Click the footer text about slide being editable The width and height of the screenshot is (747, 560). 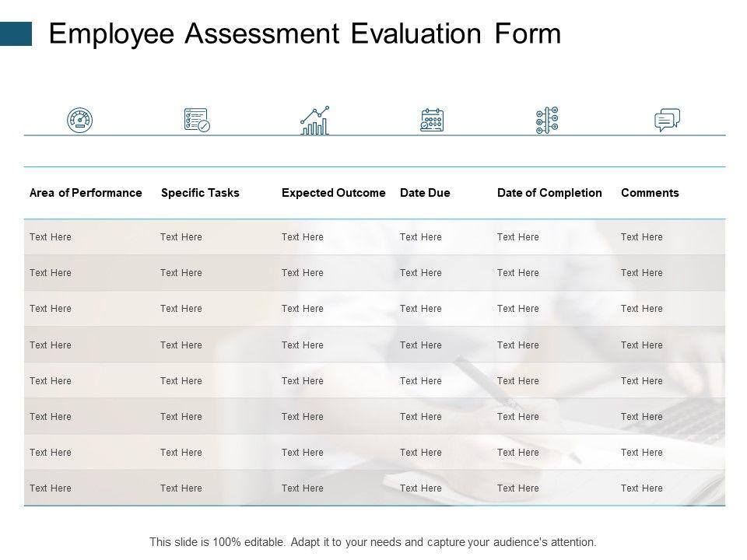(373, 541)
